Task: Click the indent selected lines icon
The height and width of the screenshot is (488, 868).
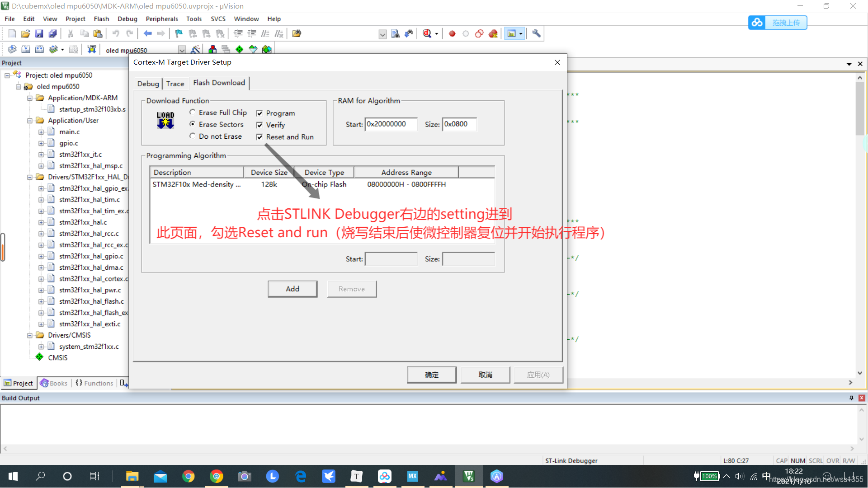Action: (x=238, y=33)
